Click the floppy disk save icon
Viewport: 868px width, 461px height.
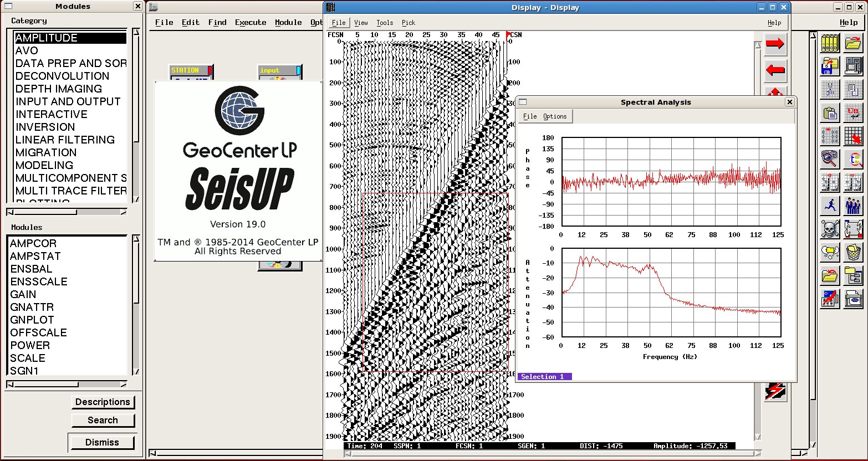click(x=830, y=66)
